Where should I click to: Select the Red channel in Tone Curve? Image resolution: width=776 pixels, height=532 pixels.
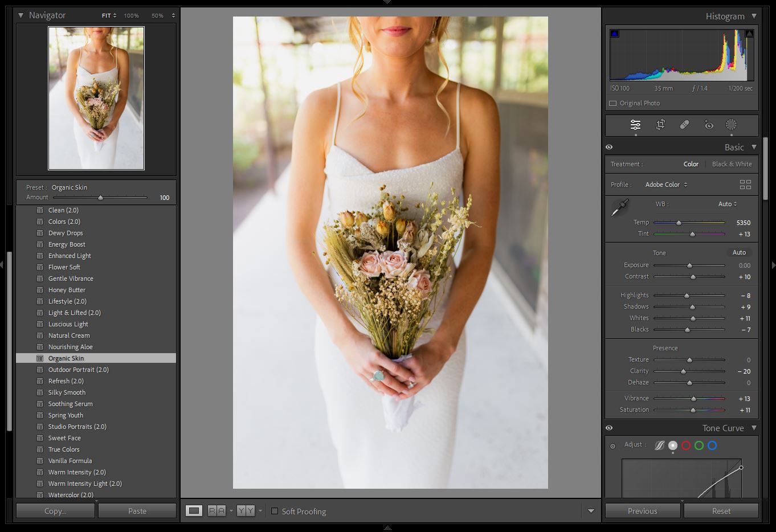[x=686, y=445]
